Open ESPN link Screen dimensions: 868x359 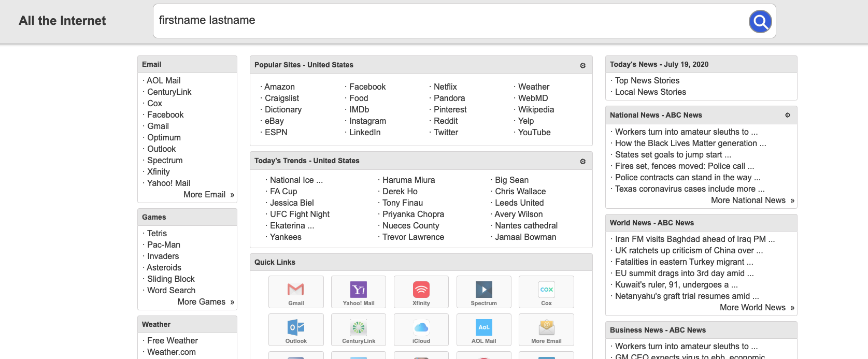[x=276, y=133]
